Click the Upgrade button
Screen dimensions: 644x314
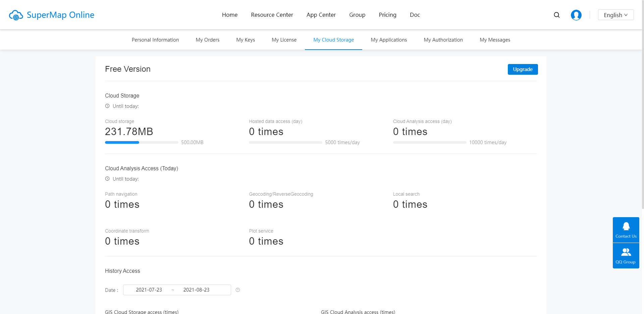[x=523, y=69]
